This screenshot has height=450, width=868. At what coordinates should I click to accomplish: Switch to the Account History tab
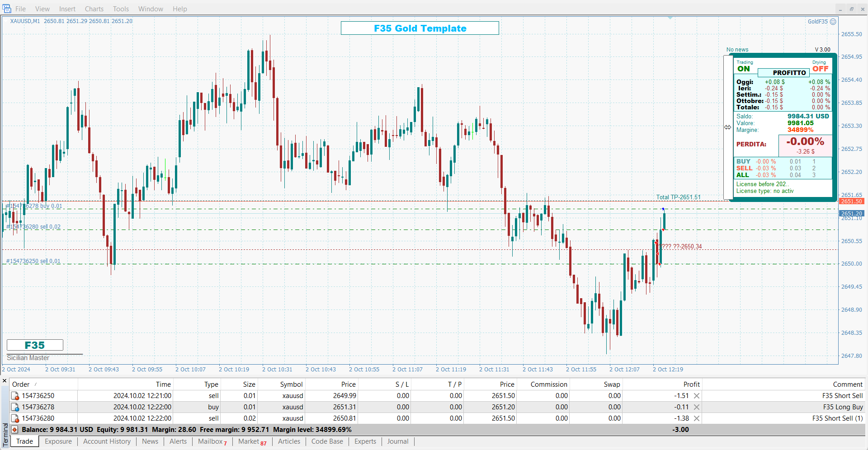[107, 441]
